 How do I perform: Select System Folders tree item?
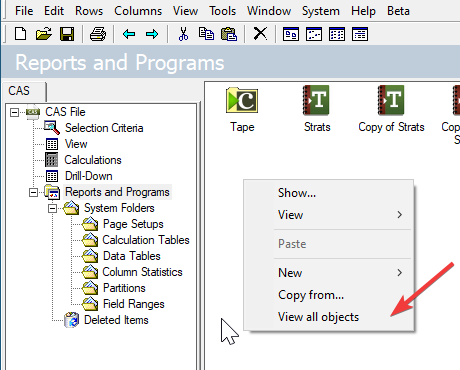pyautogui.click(x=119, y=208)
